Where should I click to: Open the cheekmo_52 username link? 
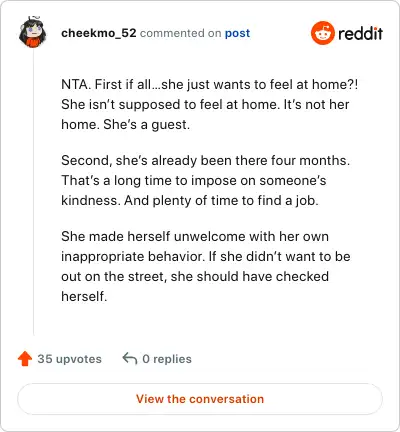[x=99, y=33]
